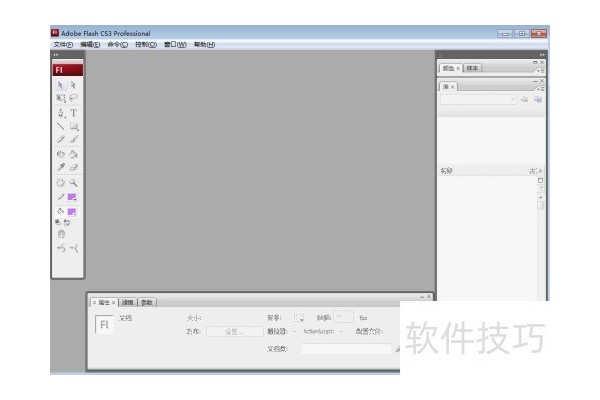Close the 颜色 color tab
The height and width of the screenshot is (400, 600).
458,69
